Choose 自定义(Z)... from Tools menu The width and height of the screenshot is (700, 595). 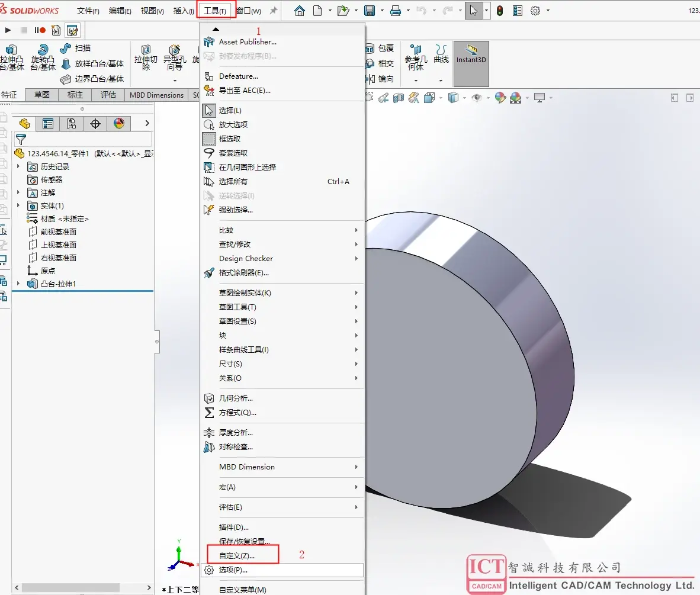[x=282, y=556]
